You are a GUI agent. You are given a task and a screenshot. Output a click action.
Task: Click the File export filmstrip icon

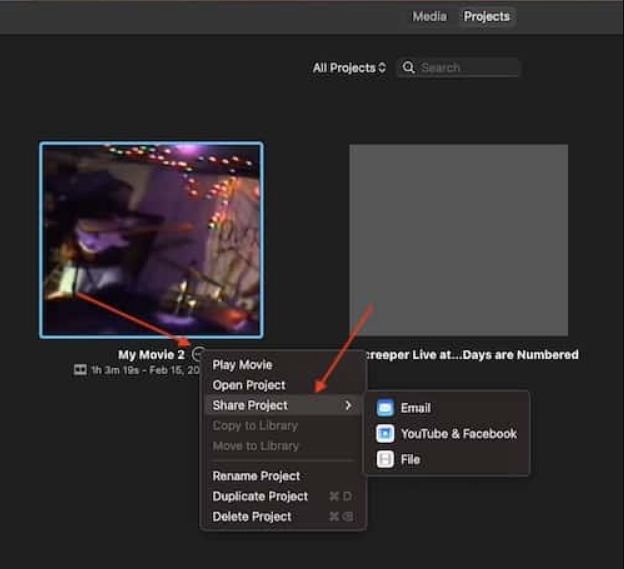tap(385, 460)
